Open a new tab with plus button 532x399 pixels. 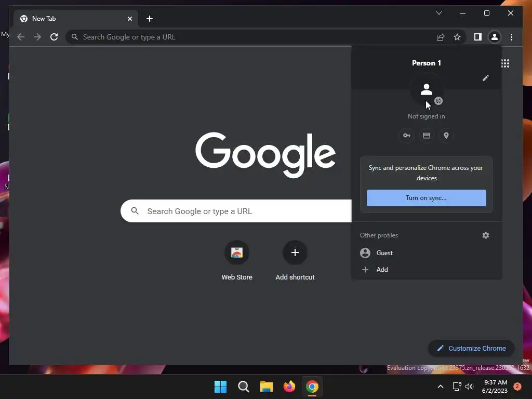(149, 19)
